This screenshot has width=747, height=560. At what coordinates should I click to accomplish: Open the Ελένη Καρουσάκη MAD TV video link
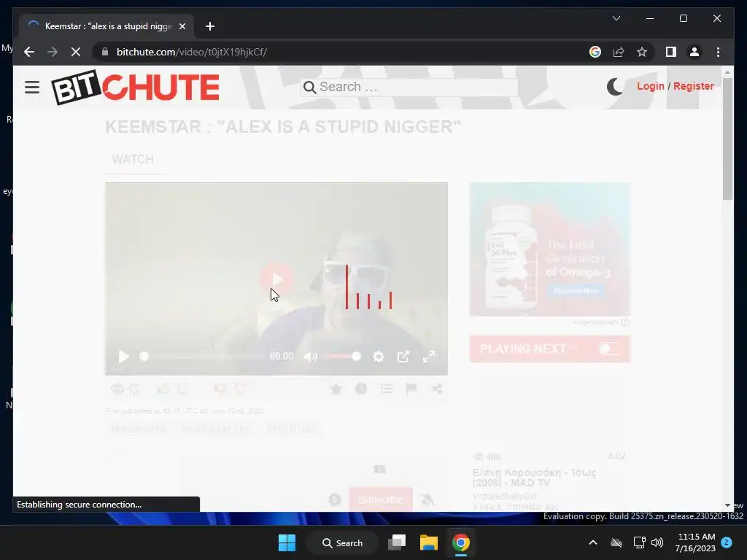[x=534, y=478]
